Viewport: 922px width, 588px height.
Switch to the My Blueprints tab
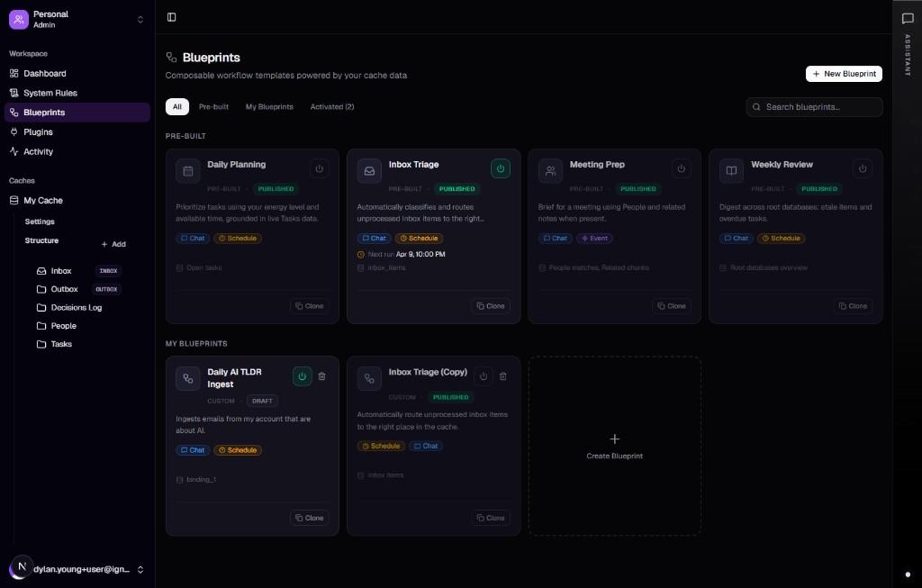click(x=269, y=106)
